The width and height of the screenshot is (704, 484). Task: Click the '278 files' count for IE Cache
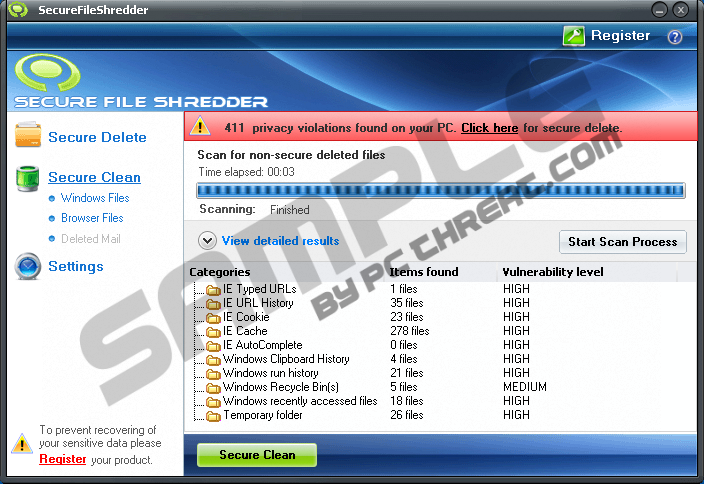[x=409, y=330]
